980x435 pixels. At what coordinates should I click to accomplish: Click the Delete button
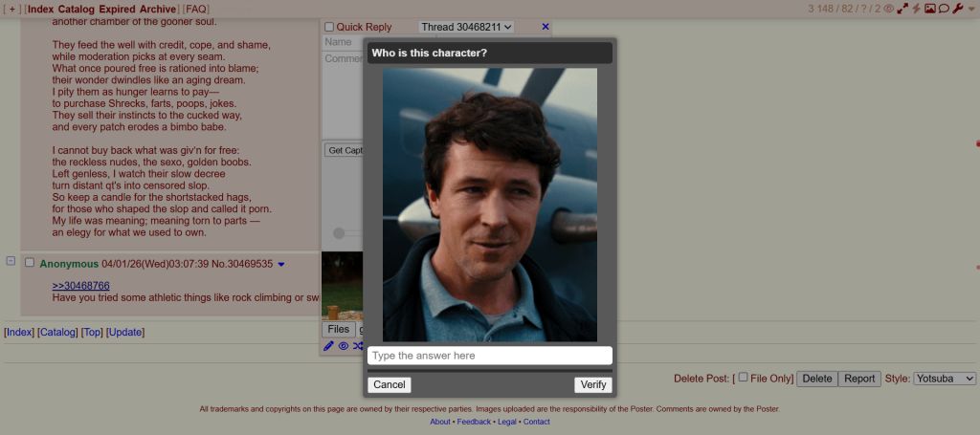(817, 379)
